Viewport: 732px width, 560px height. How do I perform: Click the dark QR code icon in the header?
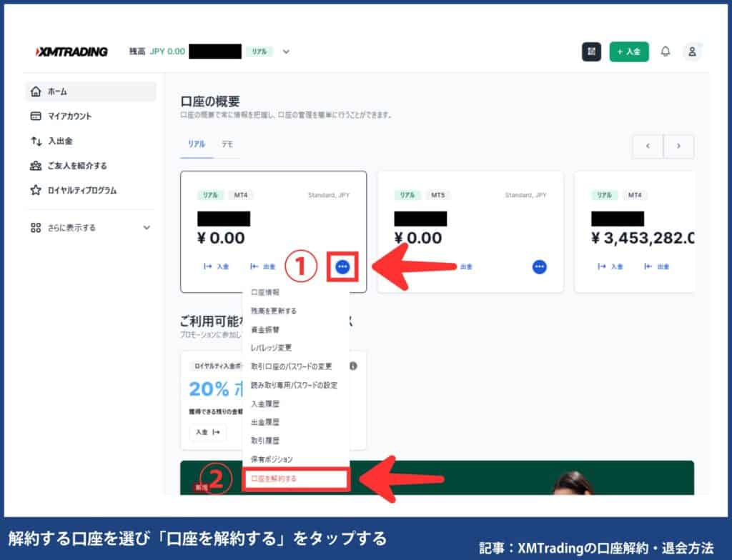591,51
